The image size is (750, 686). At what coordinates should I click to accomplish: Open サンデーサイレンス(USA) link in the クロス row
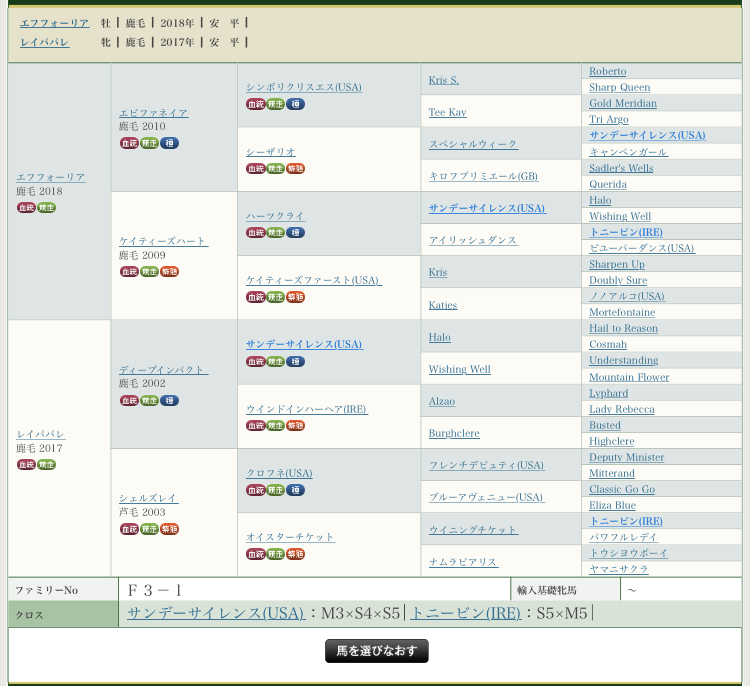(216, 613)
